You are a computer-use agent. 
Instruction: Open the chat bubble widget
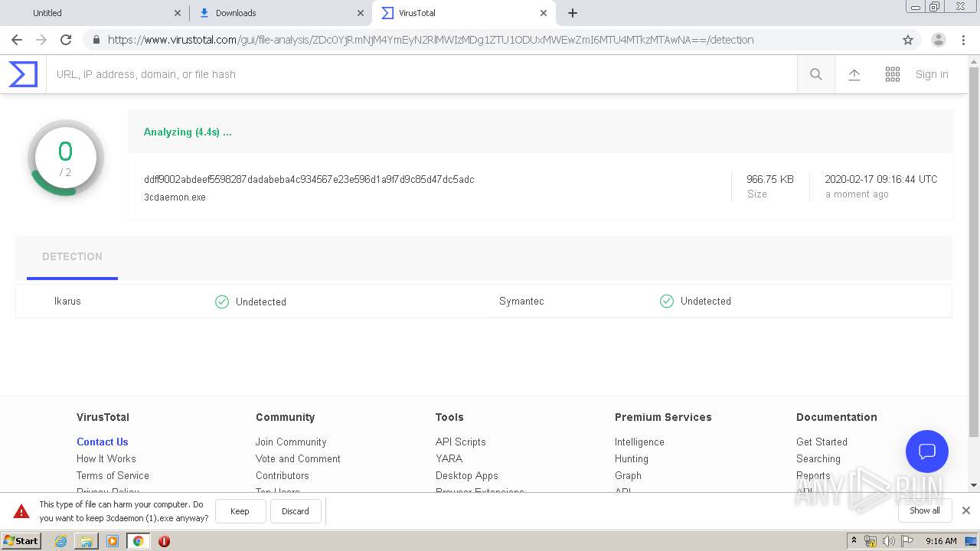click(x=927, y=452)
